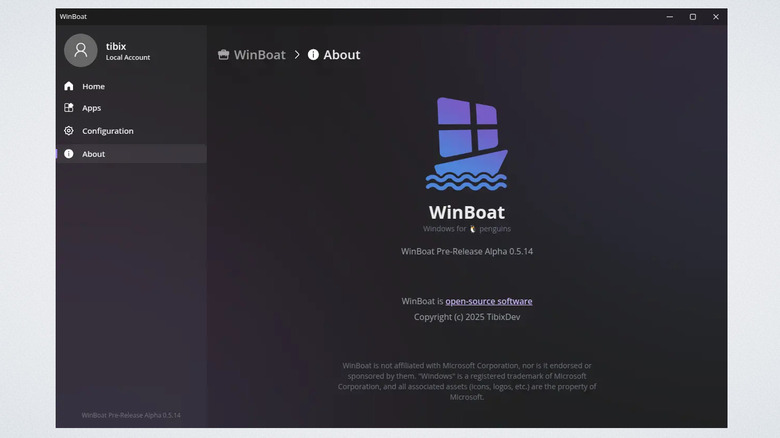Click the Microsoft affiliation disclaimer paragraph

click(x=467, y=381)
